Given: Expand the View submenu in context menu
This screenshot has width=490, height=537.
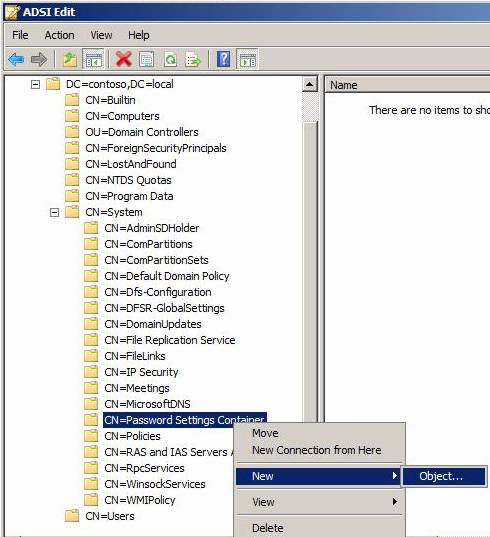Looking at the screenshot, I should point(394,502).
